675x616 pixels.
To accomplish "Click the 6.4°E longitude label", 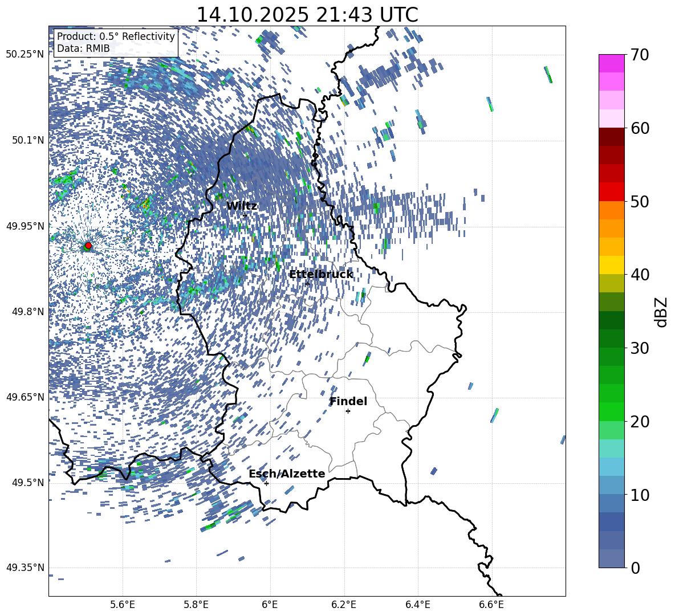I will tap(417, 605).
